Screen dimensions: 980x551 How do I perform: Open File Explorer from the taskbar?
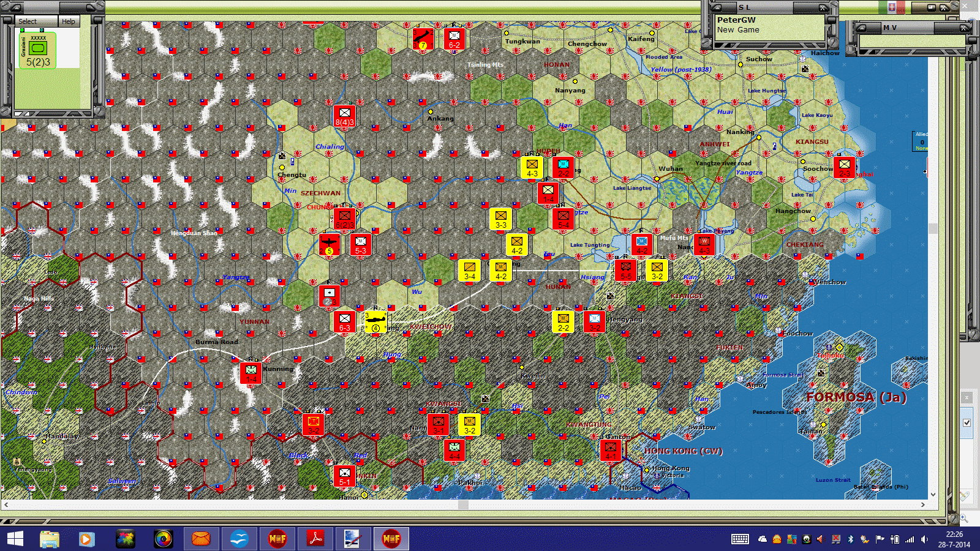50,539
